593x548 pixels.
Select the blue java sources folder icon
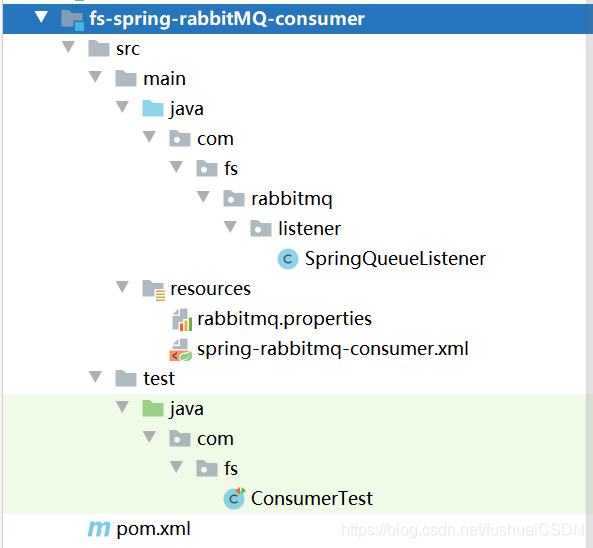tap(153, 109)
